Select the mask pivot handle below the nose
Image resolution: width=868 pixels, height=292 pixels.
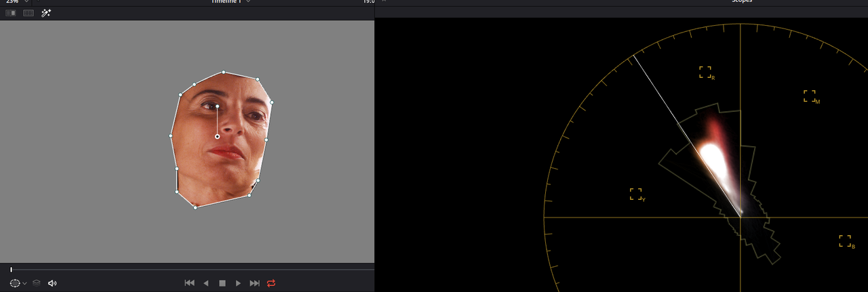coord(217,136)
